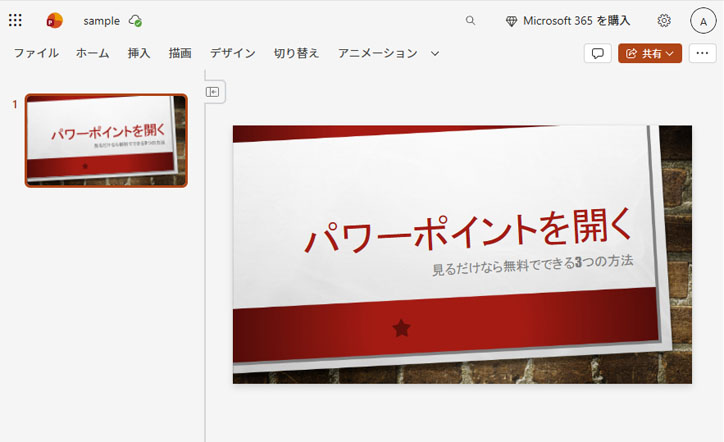Click Microsoft 365 を購入 button
Viewport: 724px width, 442px height.
coord(568,20)
